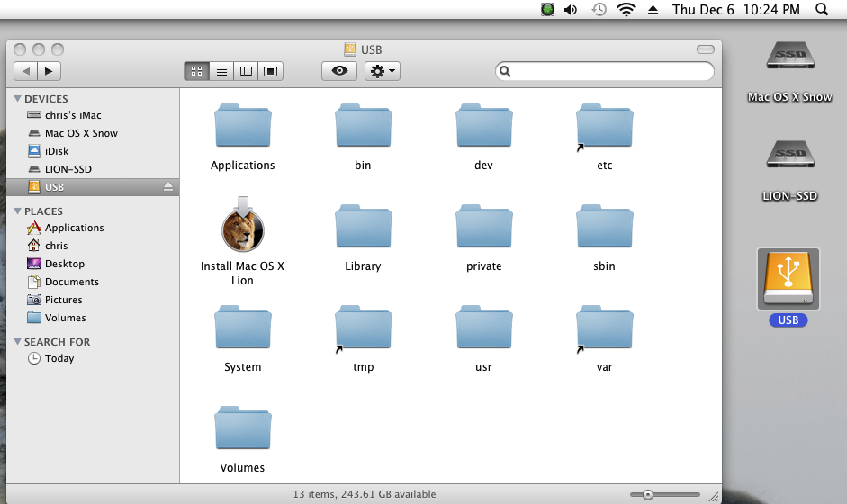
Task: Adjust the icon size slider
Action: tap(648, 494)
